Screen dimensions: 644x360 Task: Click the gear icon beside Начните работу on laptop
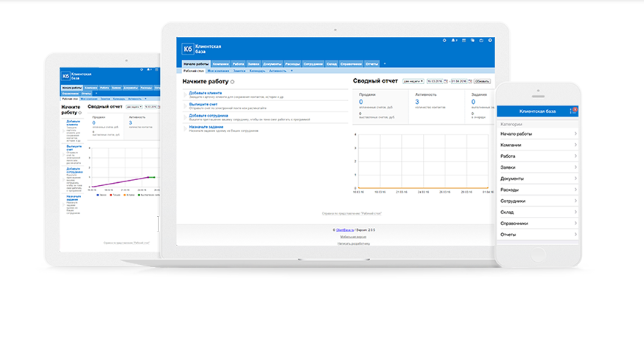coord(232,82)
